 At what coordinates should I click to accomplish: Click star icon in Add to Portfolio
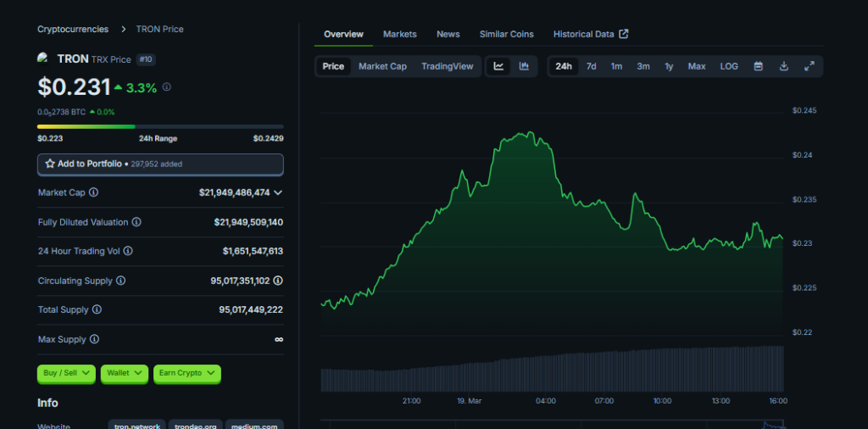click(50, 164)
